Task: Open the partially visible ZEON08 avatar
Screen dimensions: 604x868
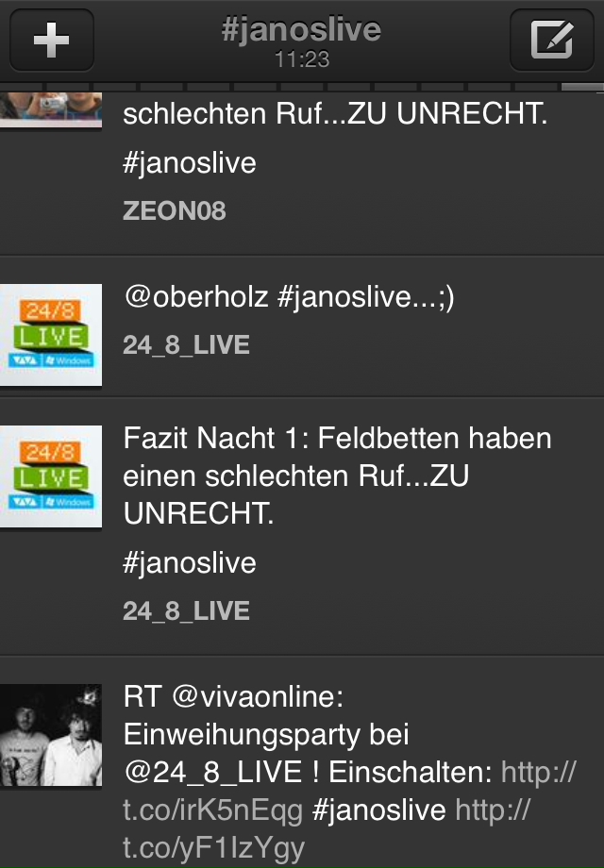Action: [51, 109]
